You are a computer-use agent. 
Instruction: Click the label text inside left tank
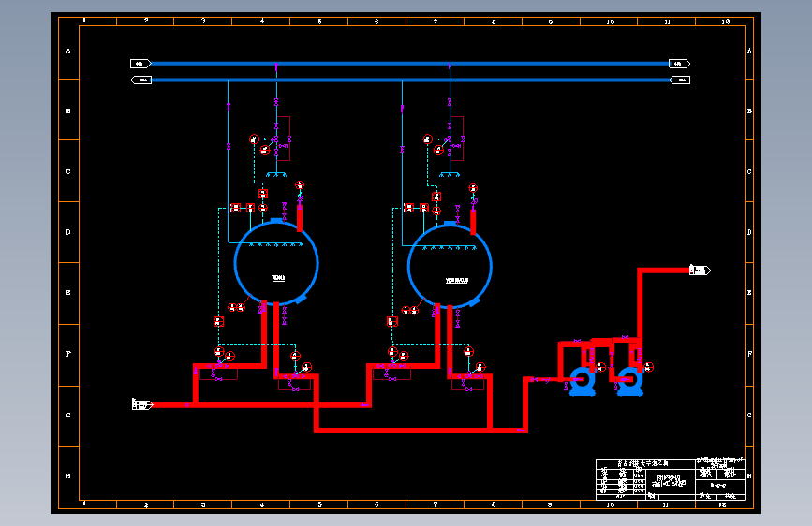[278, 278]
